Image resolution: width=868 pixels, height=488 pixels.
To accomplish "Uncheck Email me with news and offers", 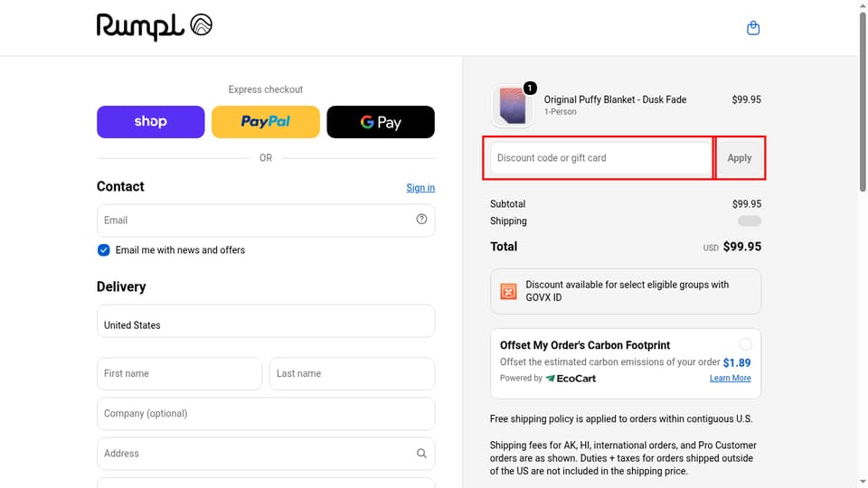I will 103,250.
